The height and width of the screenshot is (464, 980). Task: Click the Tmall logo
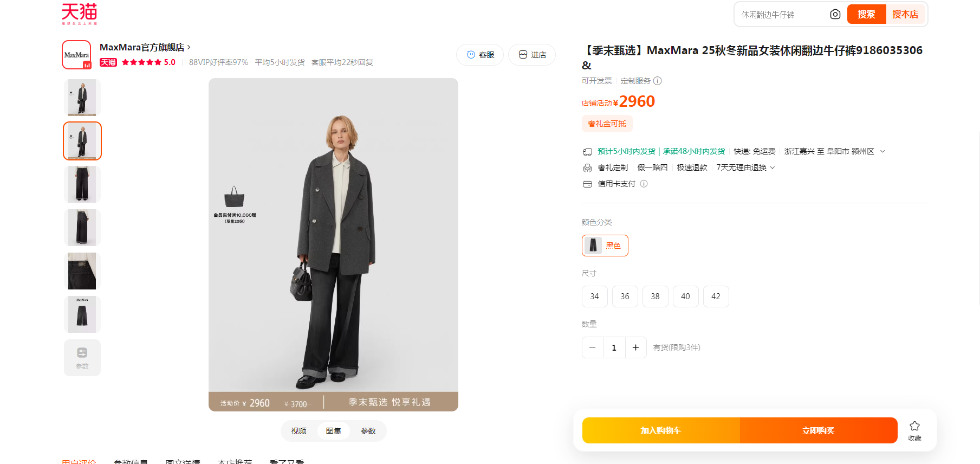click(x=79, y=14)
